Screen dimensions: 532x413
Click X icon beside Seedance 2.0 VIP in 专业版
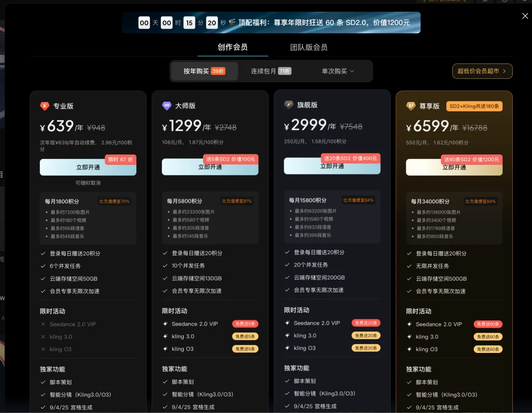coord(43,324)
